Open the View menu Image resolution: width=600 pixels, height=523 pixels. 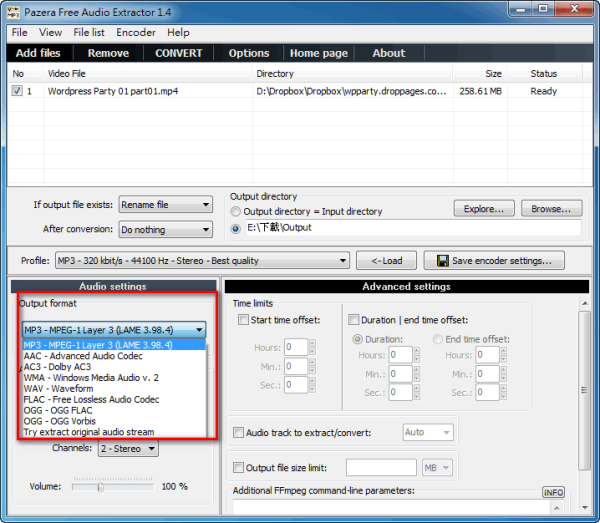point(51,33)
